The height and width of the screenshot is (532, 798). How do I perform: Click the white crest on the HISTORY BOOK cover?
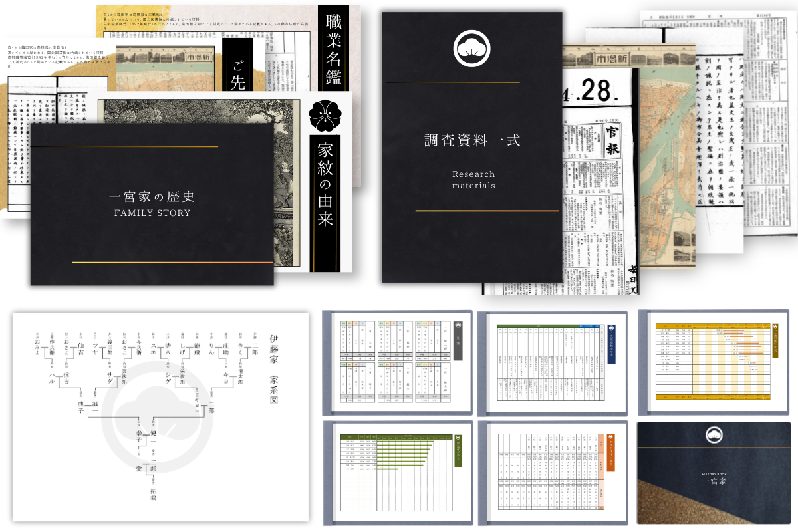pos(714,436)
